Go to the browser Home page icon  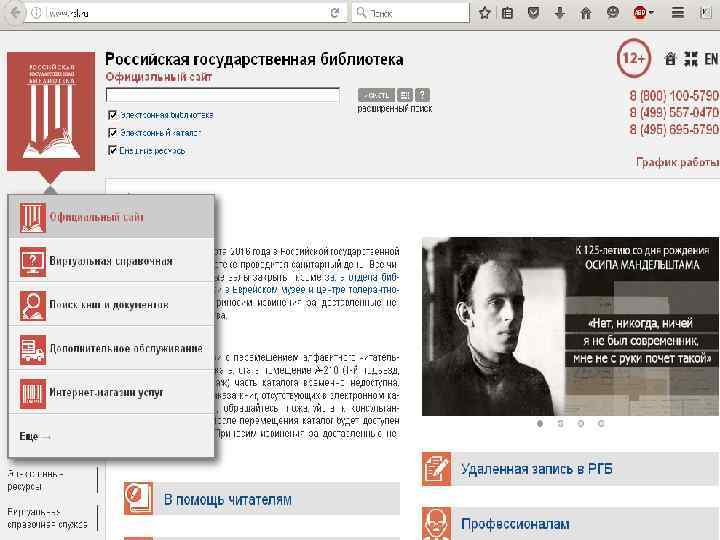coord(586,13)
